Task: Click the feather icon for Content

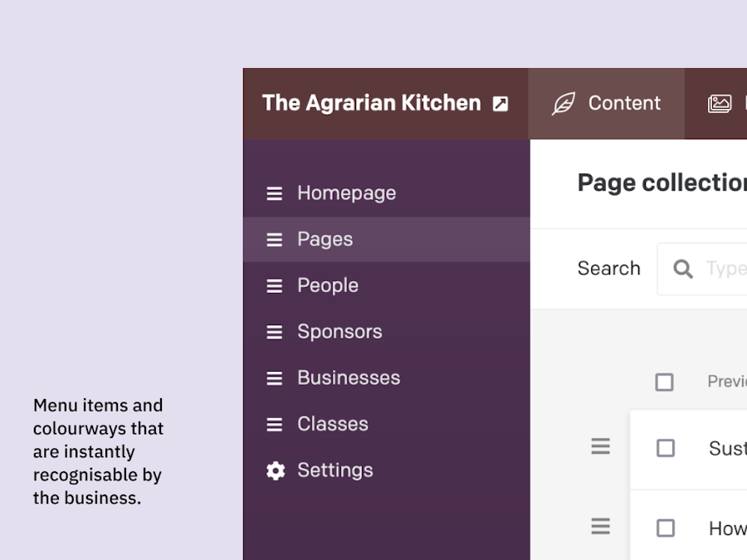Action: coord(564,104)
